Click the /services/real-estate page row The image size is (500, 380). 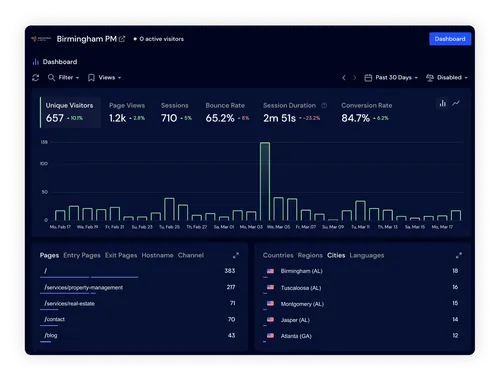click(138, 304)
